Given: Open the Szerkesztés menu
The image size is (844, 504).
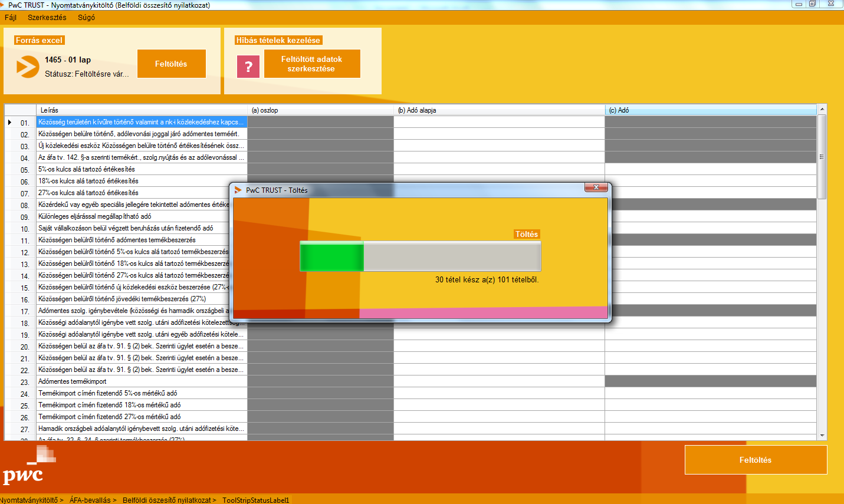Looking at the screenshot, I should [x=47, y=18].
